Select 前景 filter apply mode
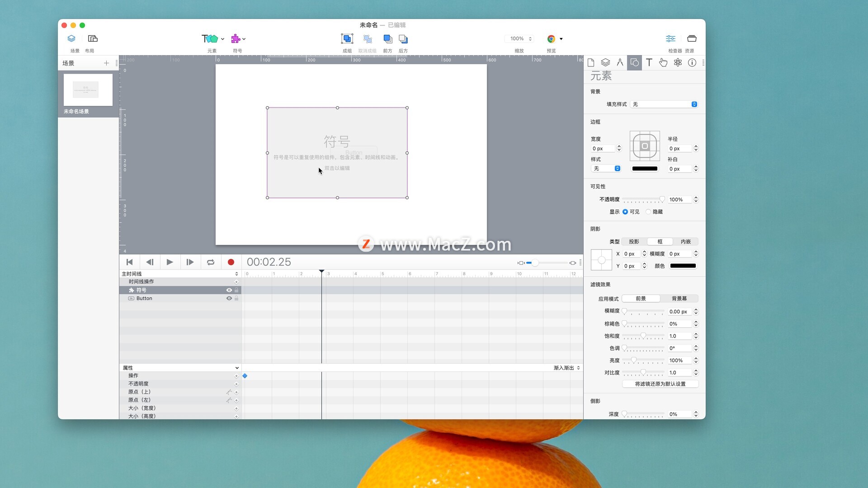Image resolution: width=868 pixels, height=488 pixels. 641,299
